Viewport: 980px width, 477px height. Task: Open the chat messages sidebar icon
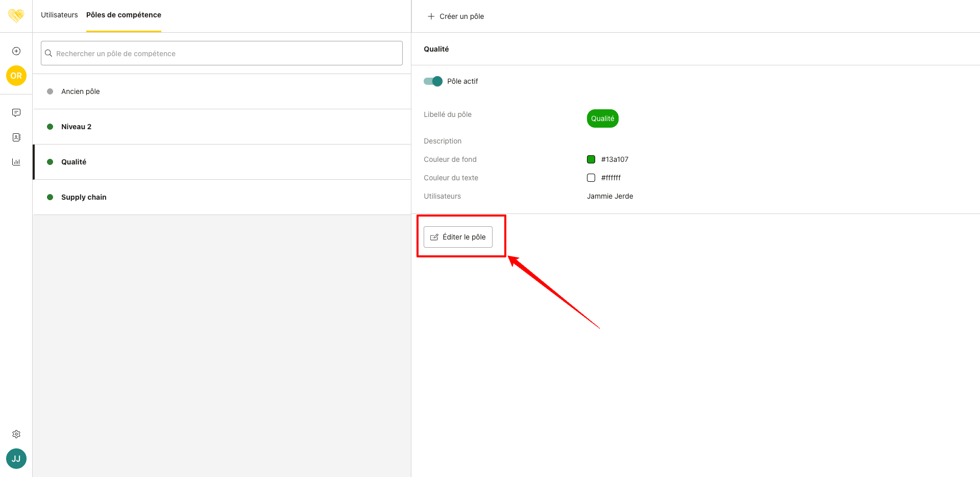tap(16, 112)
